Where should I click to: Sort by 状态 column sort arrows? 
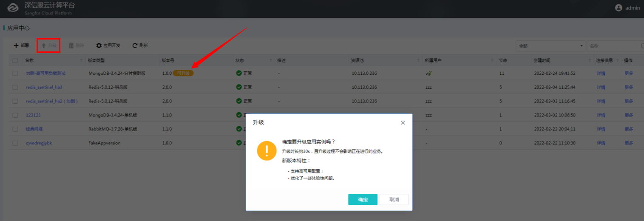[270, 60]
